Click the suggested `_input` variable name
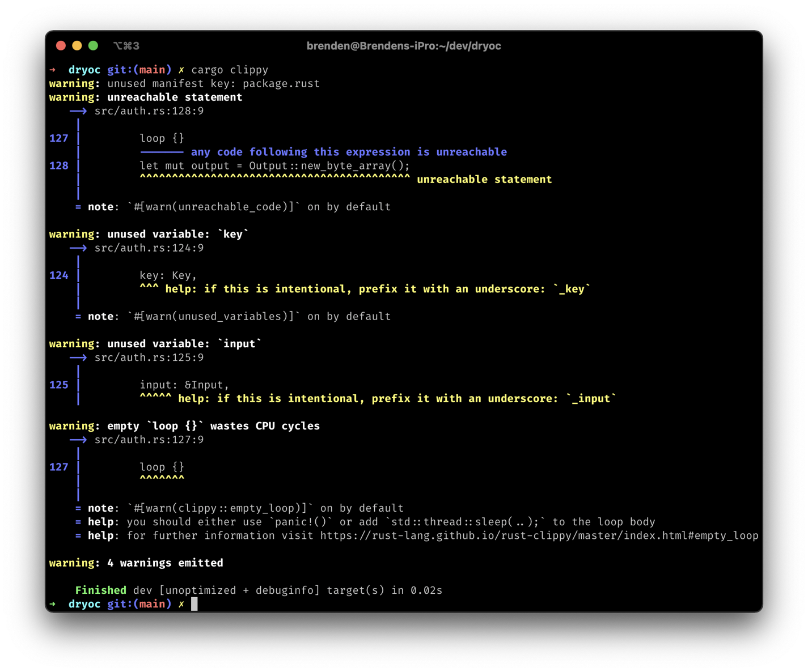 click(x=591, y=398)
